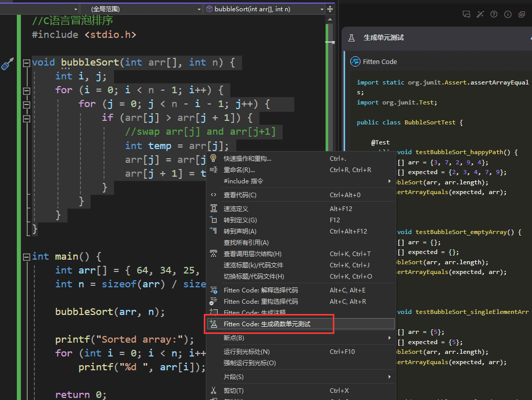532x400 pixels.
Task: Open the Fitten Code chat bubble icon
Action: [x=466, y=14]
